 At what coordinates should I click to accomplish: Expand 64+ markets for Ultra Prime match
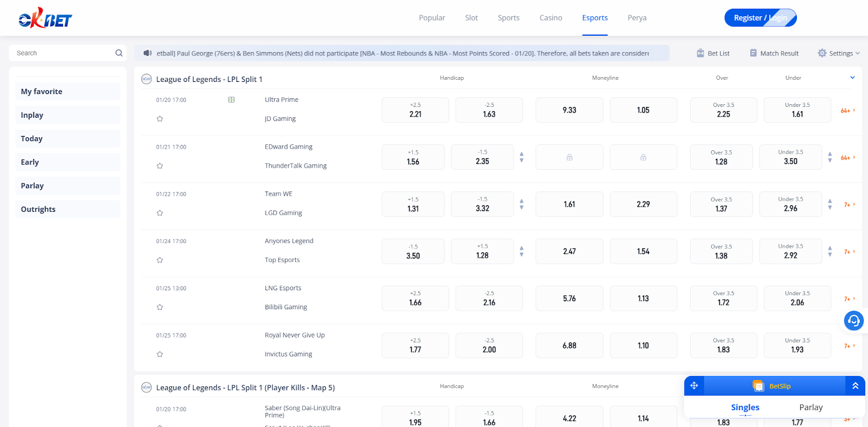coord(848,111)
